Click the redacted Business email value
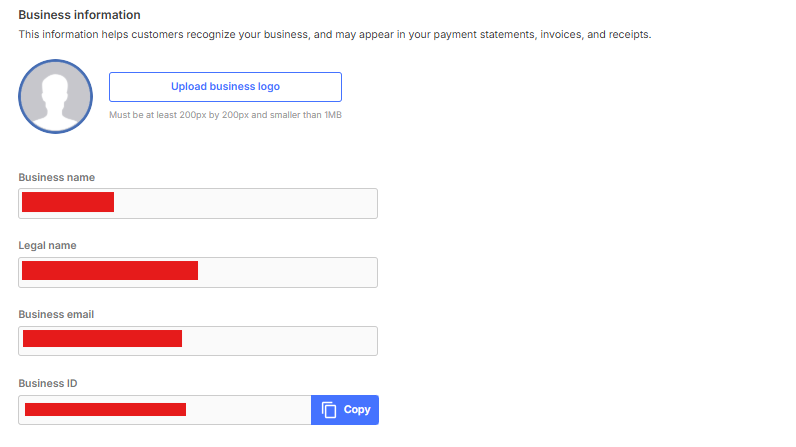The width and height of the screenshot is (796, 447). coord(102,339)
